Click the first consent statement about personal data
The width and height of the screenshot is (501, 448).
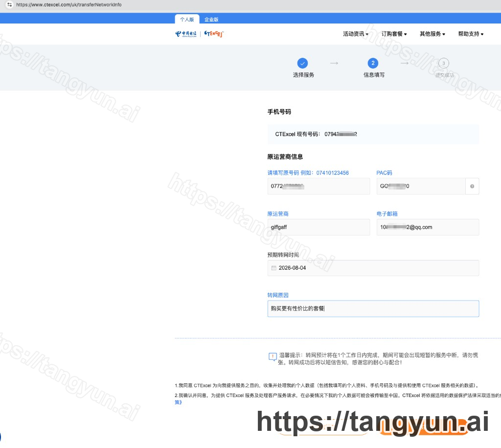[x=326, y=385]
